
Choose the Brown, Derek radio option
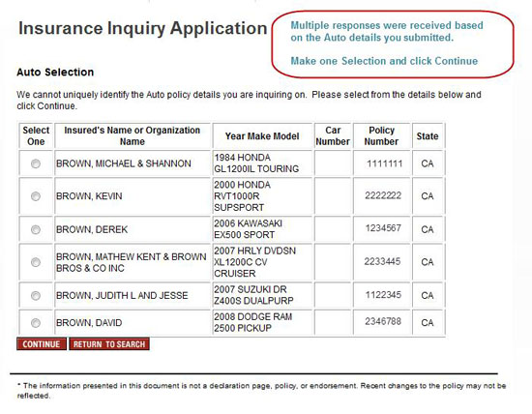(36, 230)
